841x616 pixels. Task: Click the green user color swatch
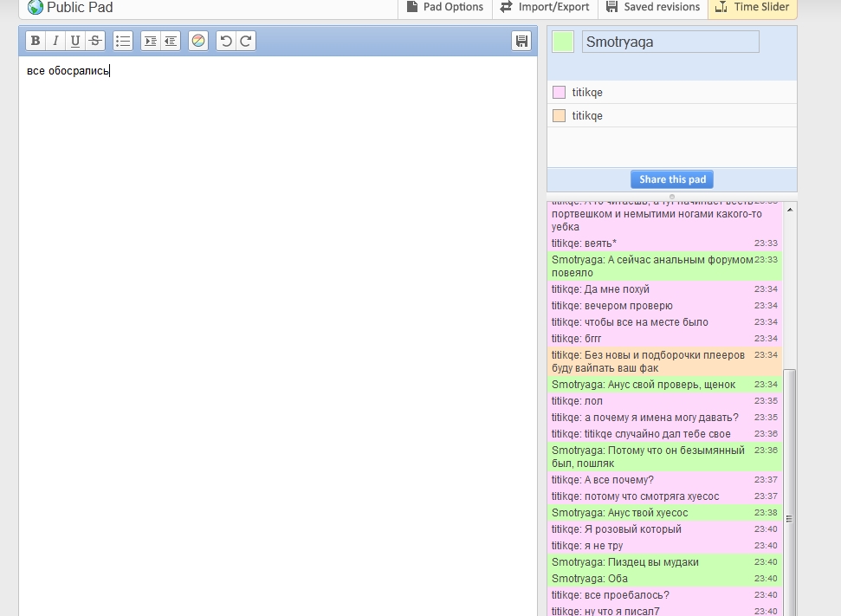click(563, 42)
